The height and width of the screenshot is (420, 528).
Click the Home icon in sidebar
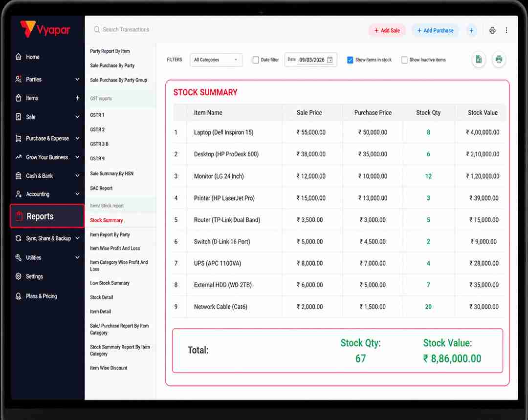(19, 57)
